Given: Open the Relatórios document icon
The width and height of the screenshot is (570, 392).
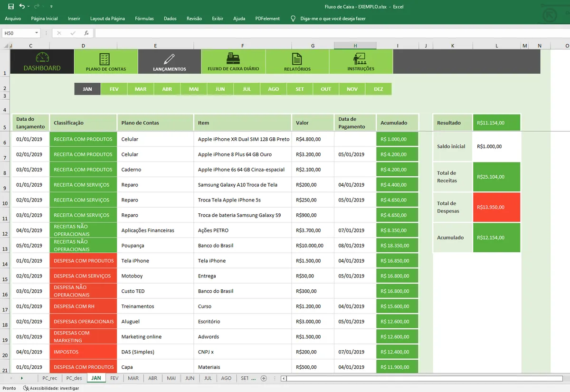Looking at the screenshot, I should [297, 59].
